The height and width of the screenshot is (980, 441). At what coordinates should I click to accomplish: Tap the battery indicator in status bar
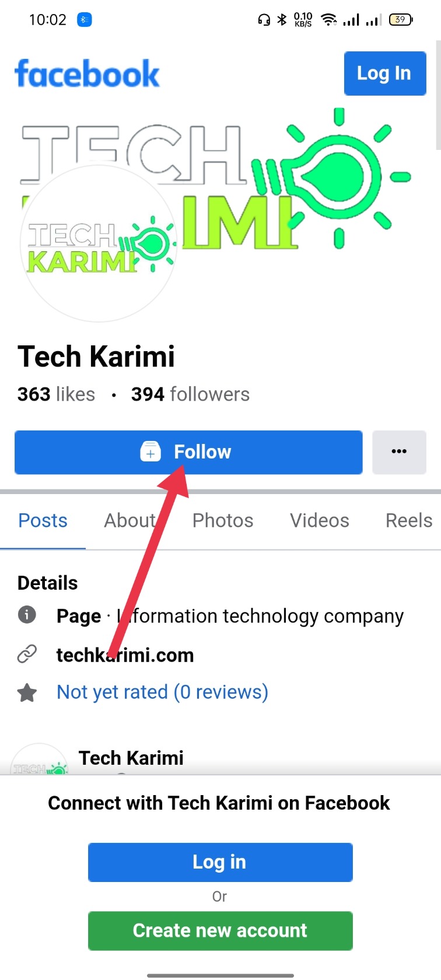(401, 20)
